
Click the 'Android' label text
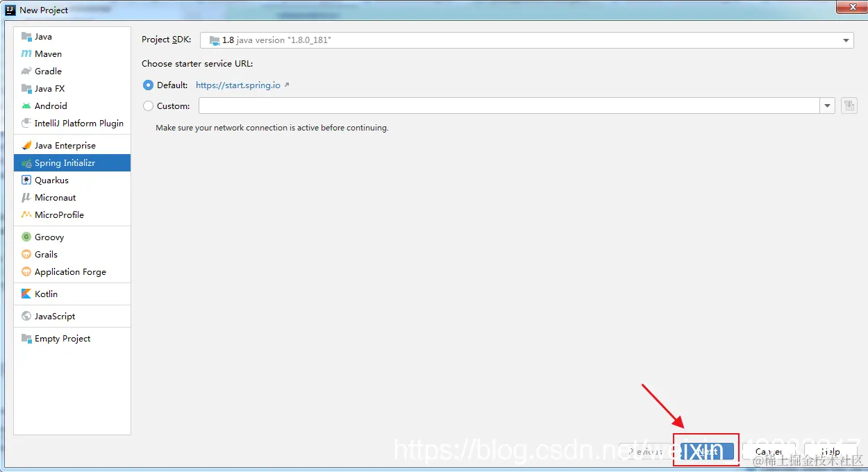(51, 106)
